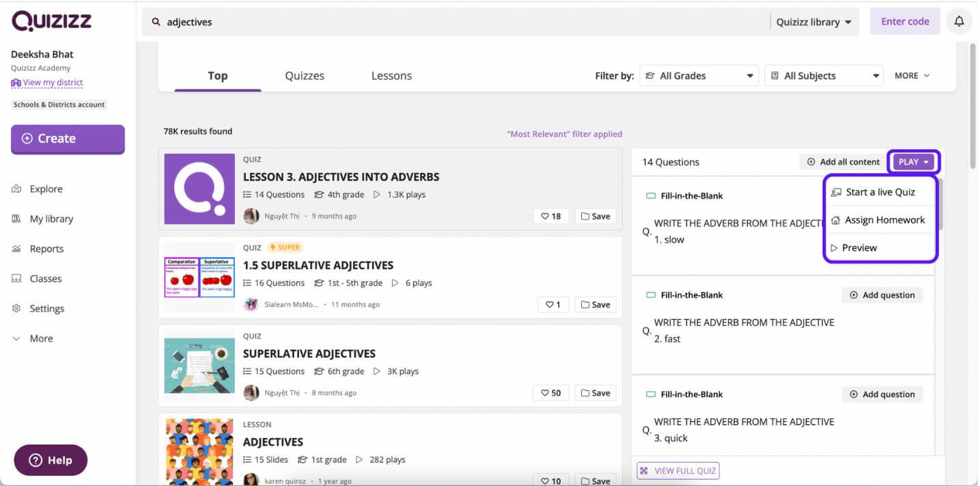
Task: Like the Lesson 3 quiz with 18 hearts
Action: pyautogui.click(x=550, y=216)
